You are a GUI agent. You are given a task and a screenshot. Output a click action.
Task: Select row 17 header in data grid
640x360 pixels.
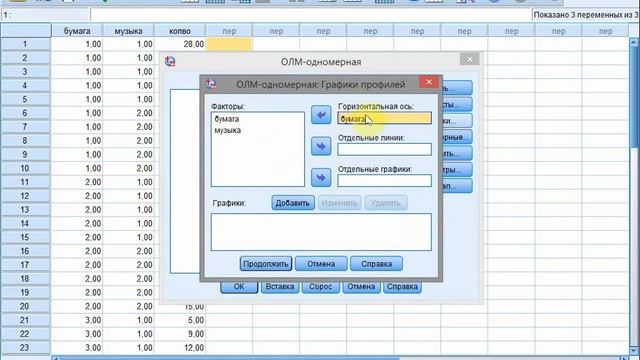25,265
